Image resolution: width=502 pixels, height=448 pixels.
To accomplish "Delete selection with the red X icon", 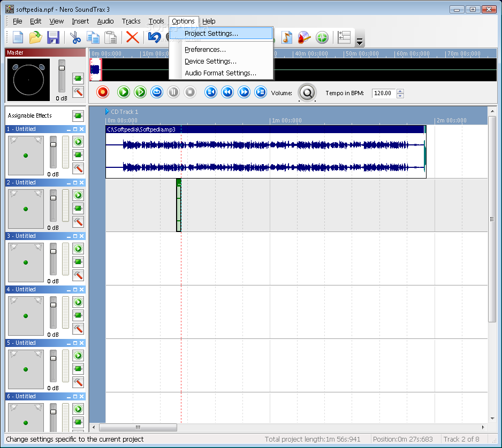I will pos(132,37).
